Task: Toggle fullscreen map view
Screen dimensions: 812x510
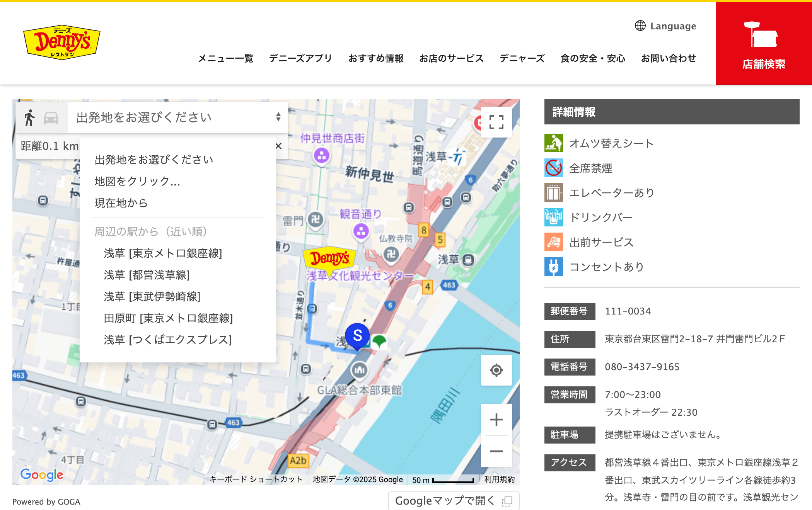Action: pos(496,122)
